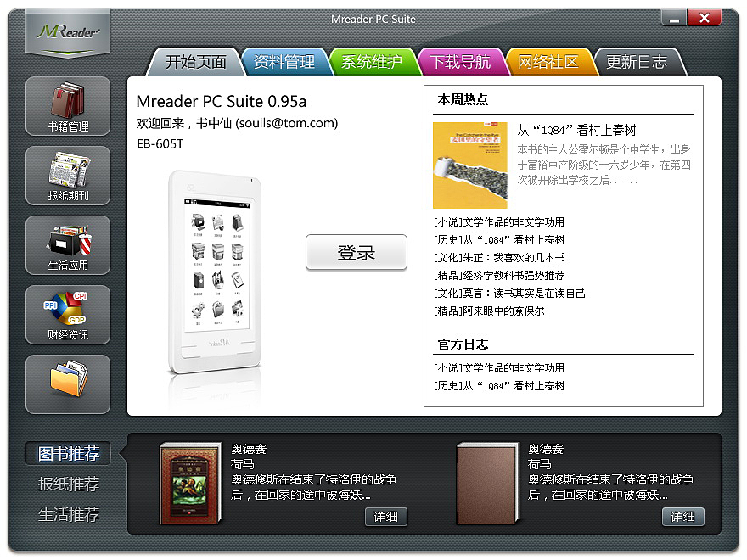Open the 更新日志 tab

(637, 62)
